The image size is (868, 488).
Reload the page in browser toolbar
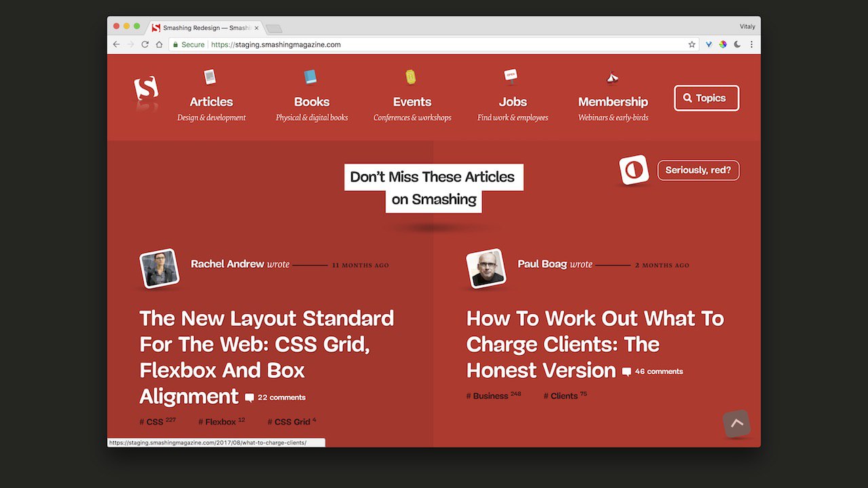click(144, 45)
